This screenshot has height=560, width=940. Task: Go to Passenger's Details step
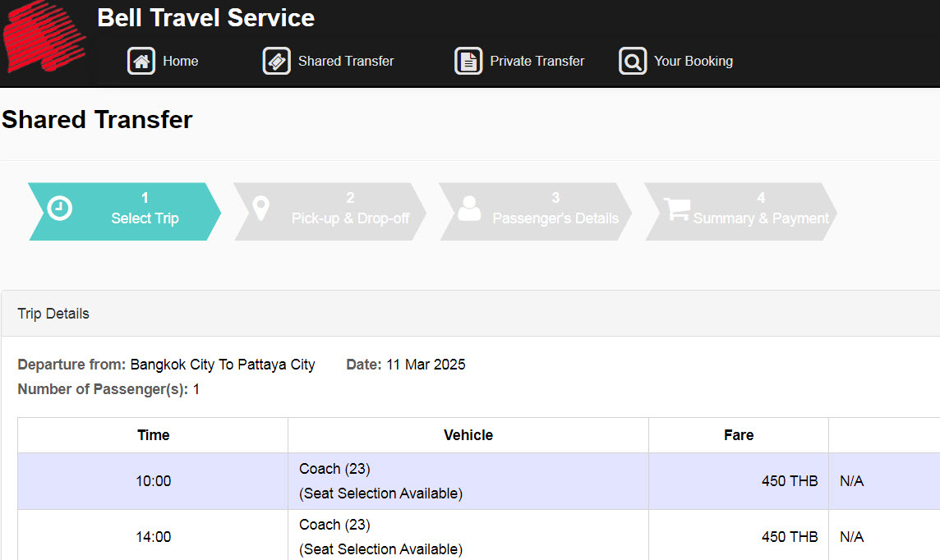(x=555, y=218)
